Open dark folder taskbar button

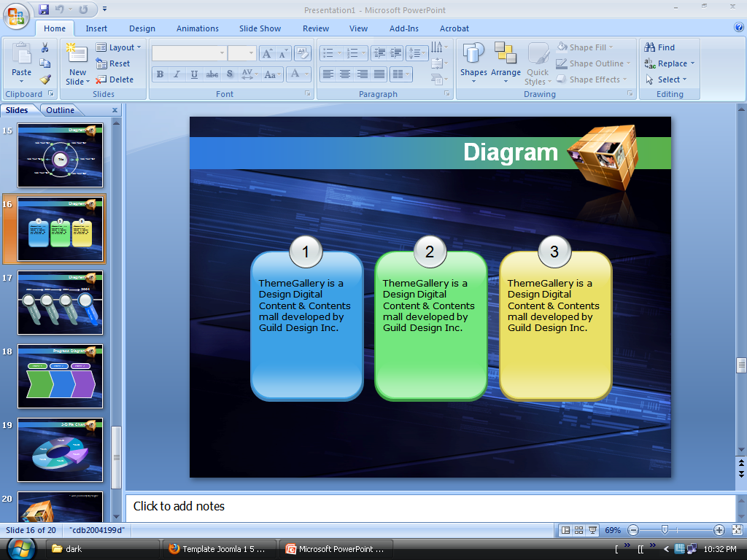tap(104, 549)
